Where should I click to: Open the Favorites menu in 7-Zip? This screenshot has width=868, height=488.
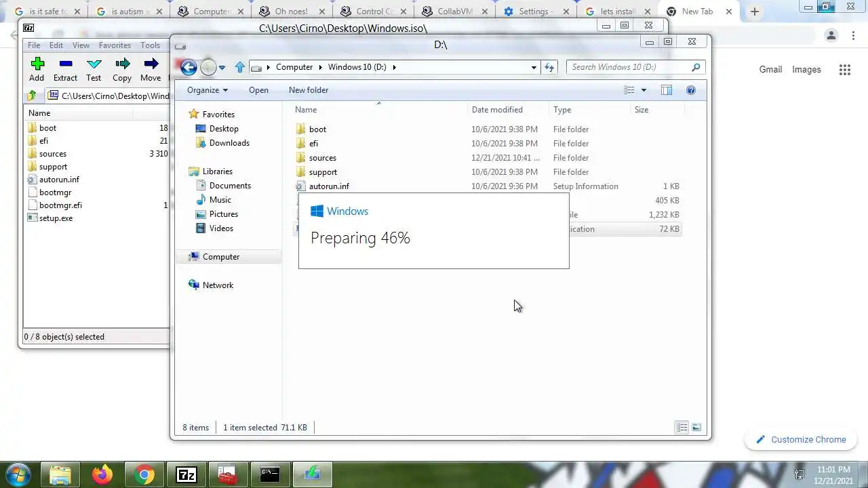click(115, 45)
